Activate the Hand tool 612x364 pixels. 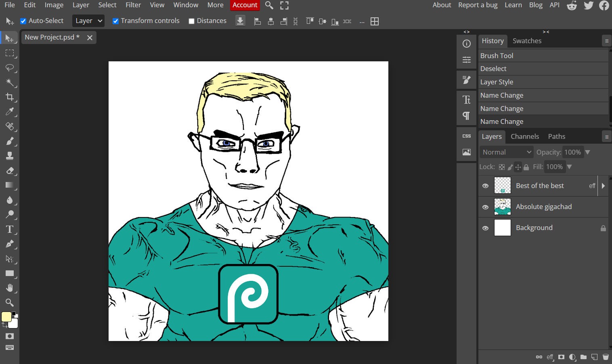pyautogui.click(x=9, y=288)
